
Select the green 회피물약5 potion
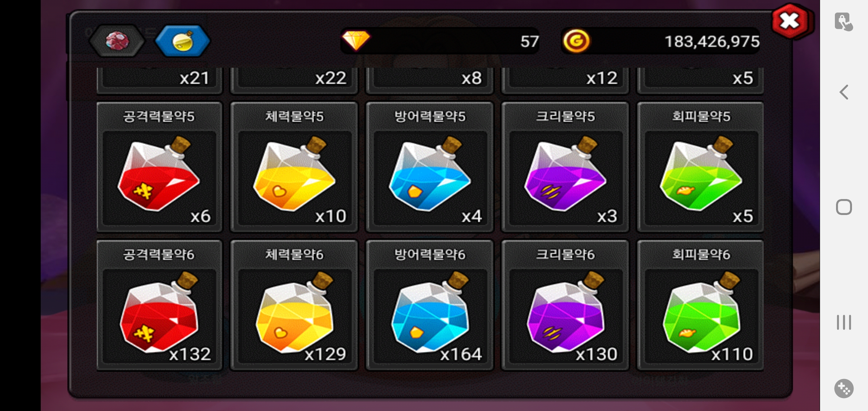[x=700, y=167]
